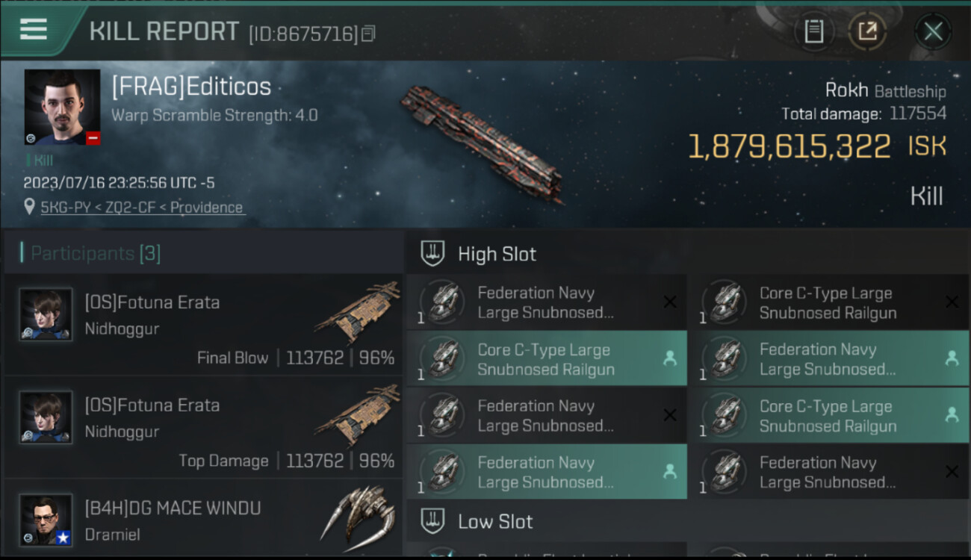Click the Nidhoggur ship icon for Final Blow
This screenshot has width=971, height=560.
(357, 312)
